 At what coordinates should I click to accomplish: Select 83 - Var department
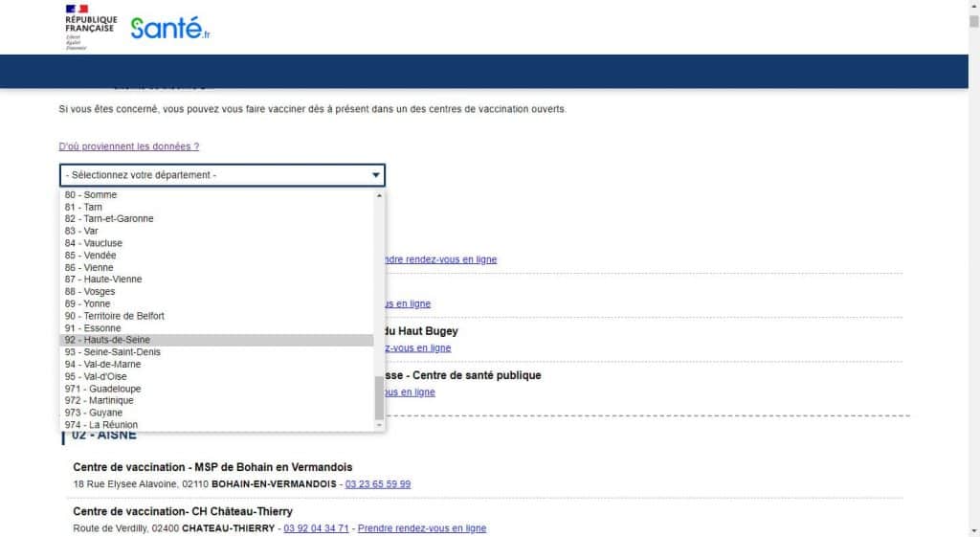(216, 232)
